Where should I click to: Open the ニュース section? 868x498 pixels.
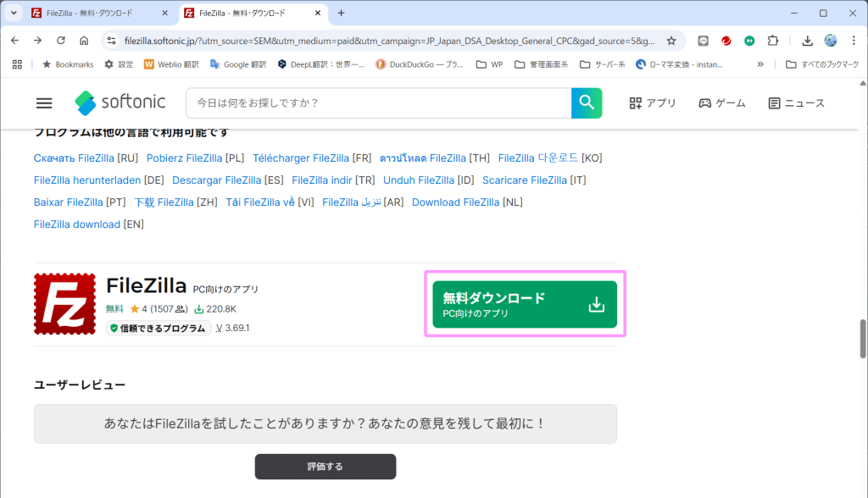[797, 103]
